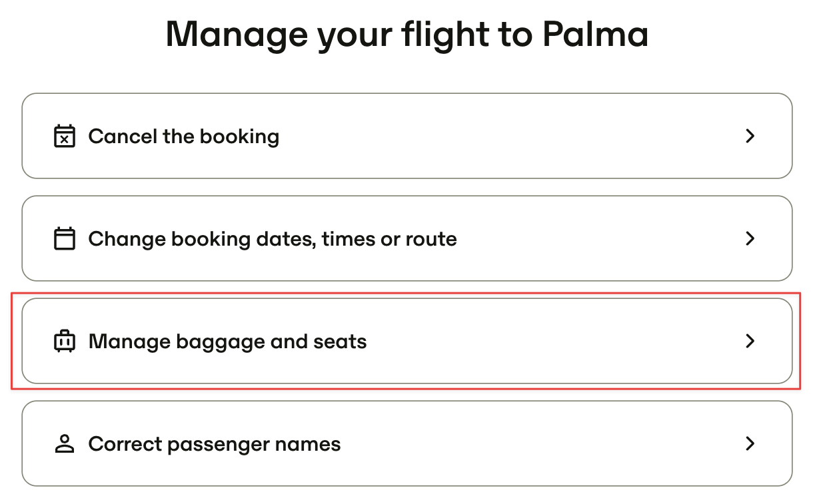Click the blank calendar icon for changing dates
Screen dimensions: 817x504
[65, 238]
